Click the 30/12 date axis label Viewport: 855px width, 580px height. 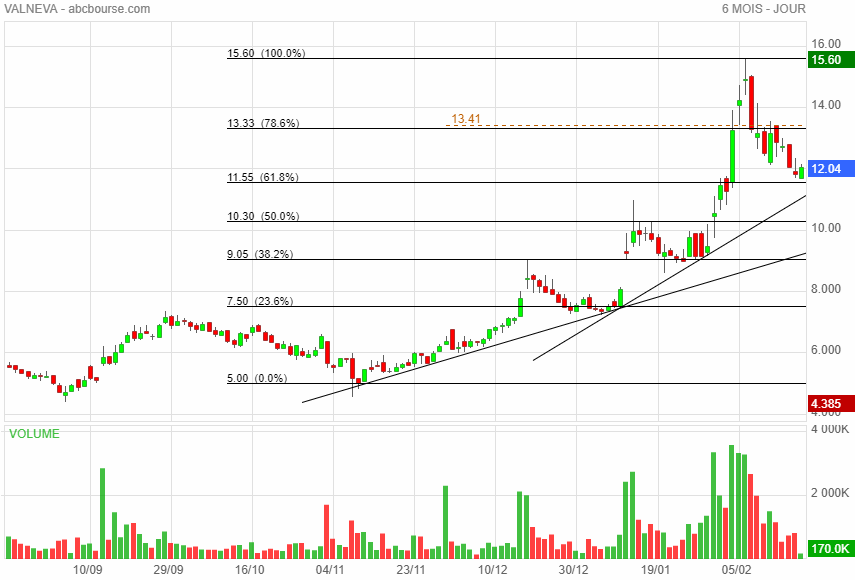click(574, 570)
